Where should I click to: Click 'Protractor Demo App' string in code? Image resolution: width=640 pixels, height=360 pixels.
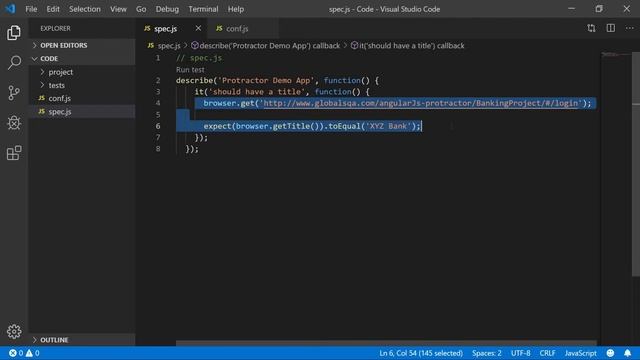pos(266,80)
